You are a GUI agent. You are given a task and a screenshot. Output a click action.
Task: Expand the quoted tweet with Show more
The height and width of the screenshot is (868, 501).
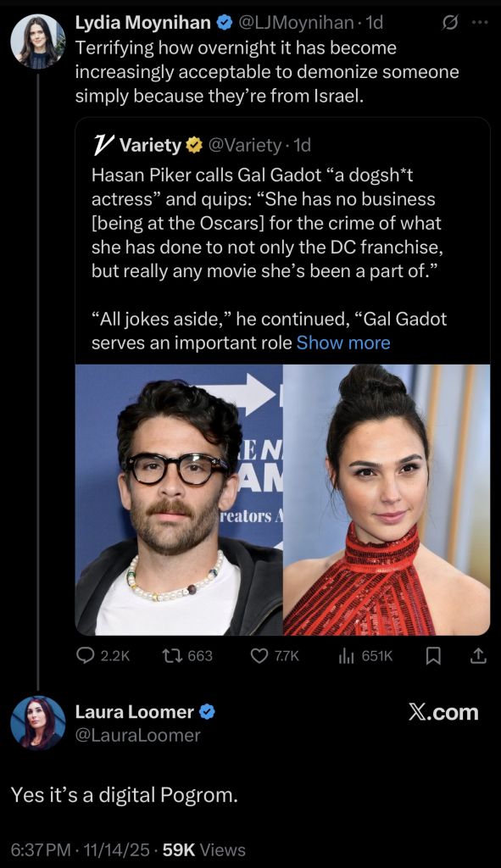[x=343, y=342]
